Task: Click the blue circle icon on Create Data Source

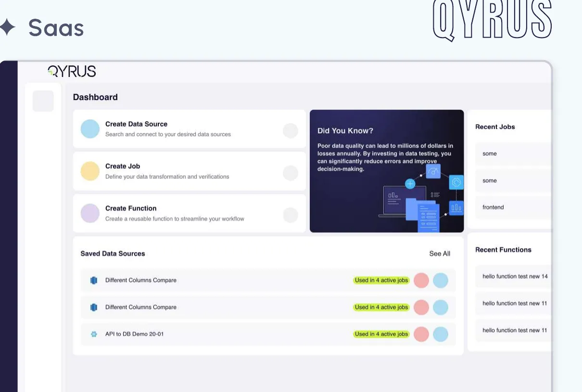Action: click(x=90, y=129)
